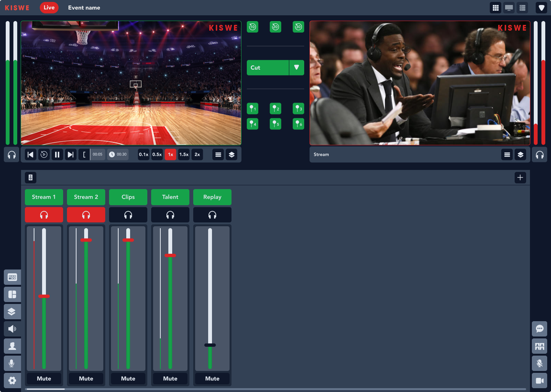Select marker pin 2
The image size is (551, 392).
coord(275,109)
